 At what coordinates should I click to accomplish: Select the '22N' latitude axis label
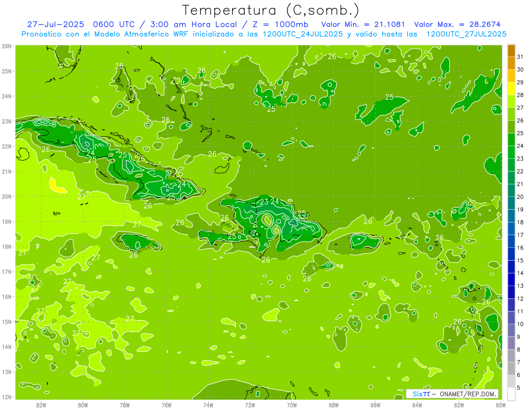point(7,146)
